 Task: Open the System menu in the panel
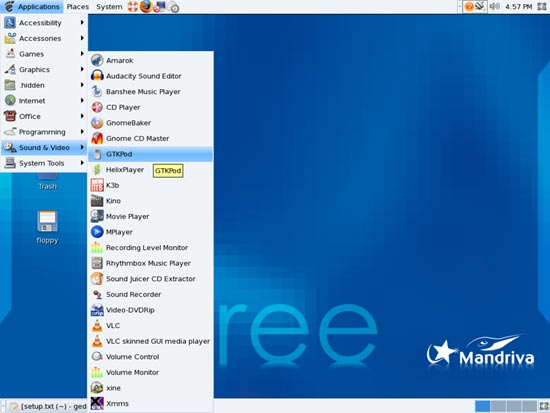109,7
